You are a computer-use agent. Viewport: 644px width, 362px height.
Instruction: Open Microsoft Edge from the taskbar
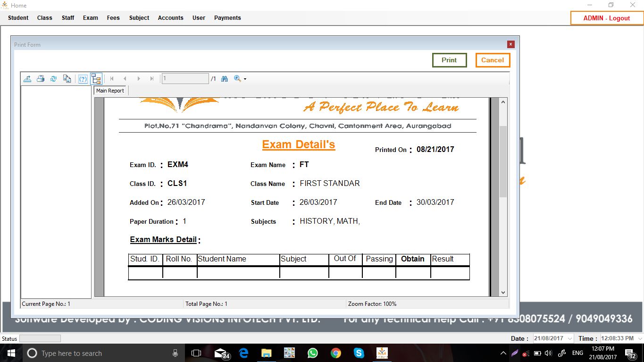(x=243, y=353)
